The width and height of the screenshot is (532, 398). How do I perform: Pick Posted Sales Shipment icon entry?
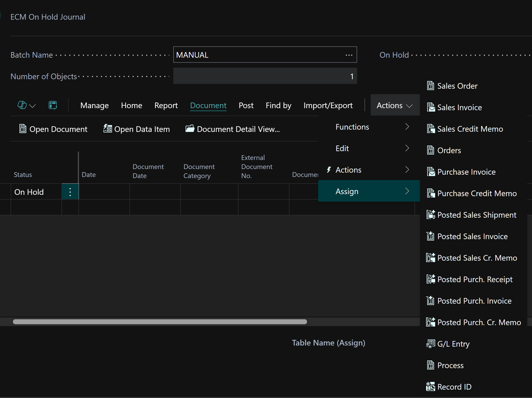pos(431,215)
